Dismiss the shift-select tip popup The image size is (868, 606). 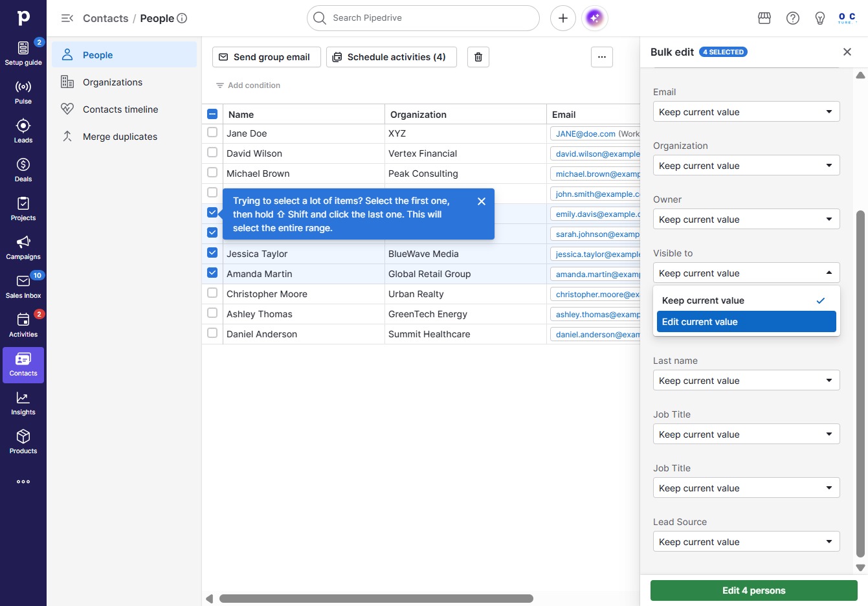click(x=482, y=201)
